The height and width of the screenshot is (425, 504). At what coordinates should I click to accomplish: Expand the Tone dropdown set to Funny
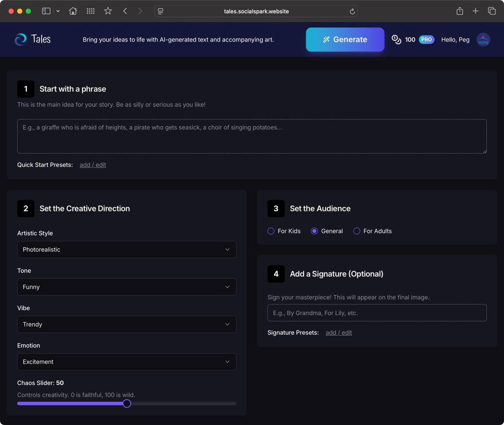click(x=127, y=287)
